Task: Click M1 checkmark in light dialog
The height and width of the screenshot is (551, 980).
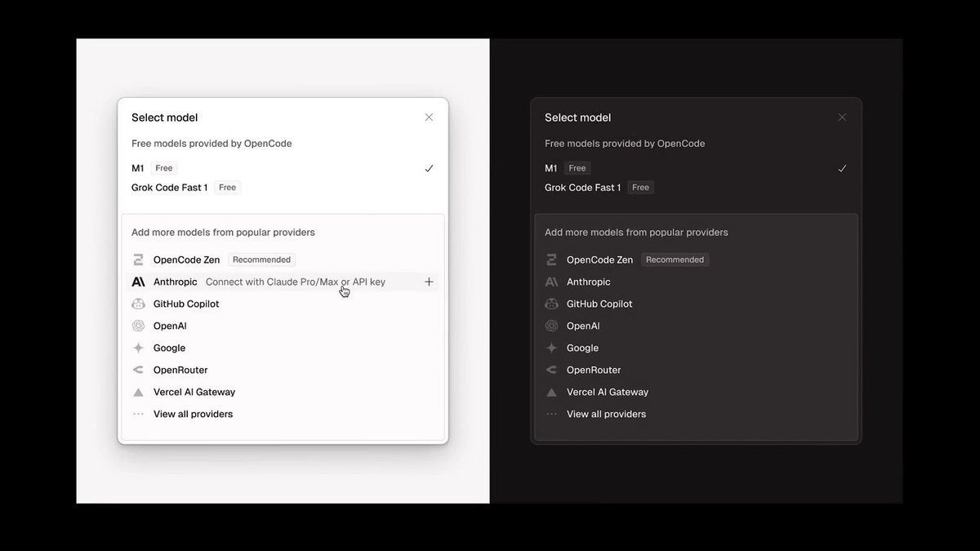Action: coord(429,168)
